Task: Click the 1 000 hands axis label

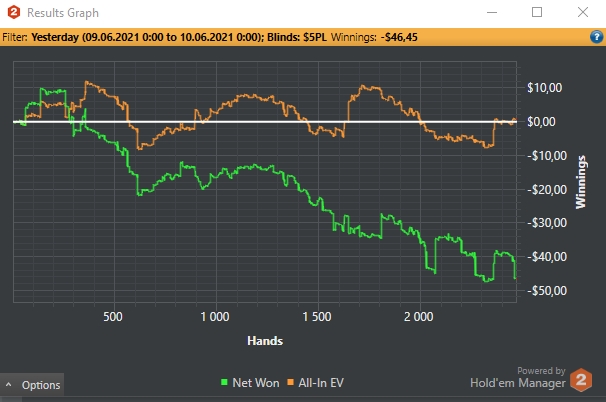Action: 215,317
